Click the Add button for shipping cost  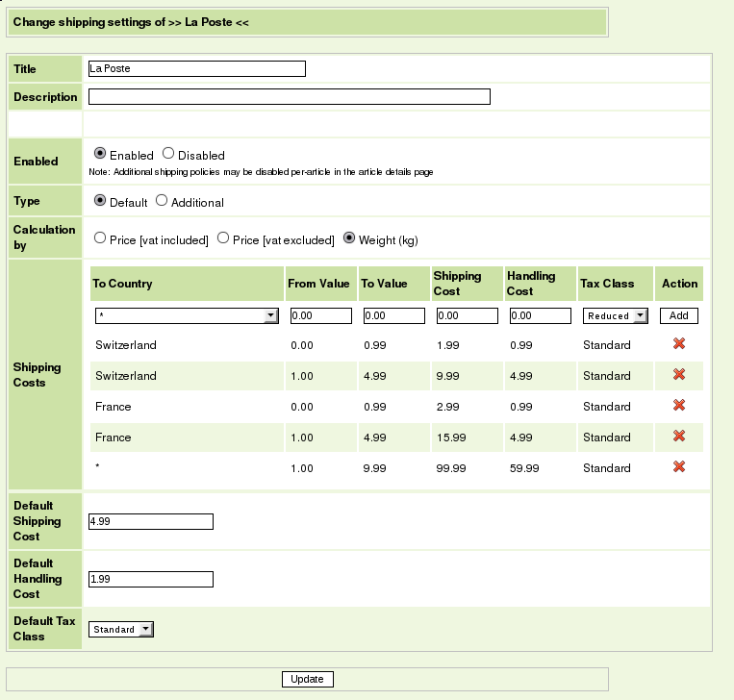(678, 315)
